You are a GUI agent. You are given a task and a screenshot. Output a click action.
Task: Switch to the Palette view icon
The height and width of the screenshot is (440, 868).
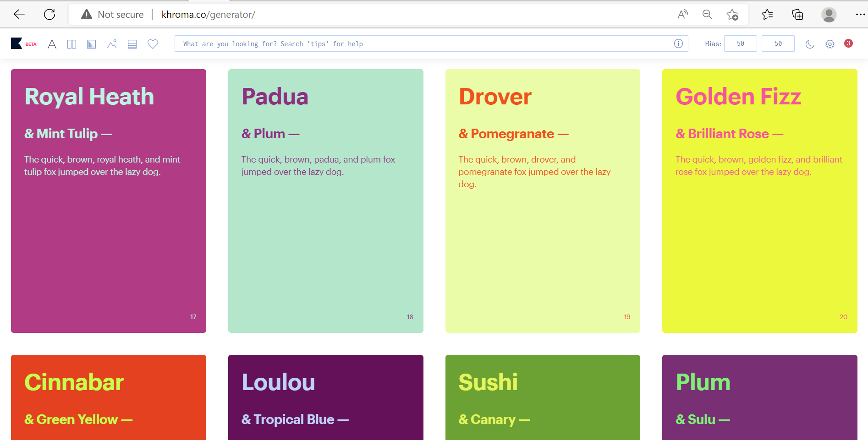click(x=132, y=44)
